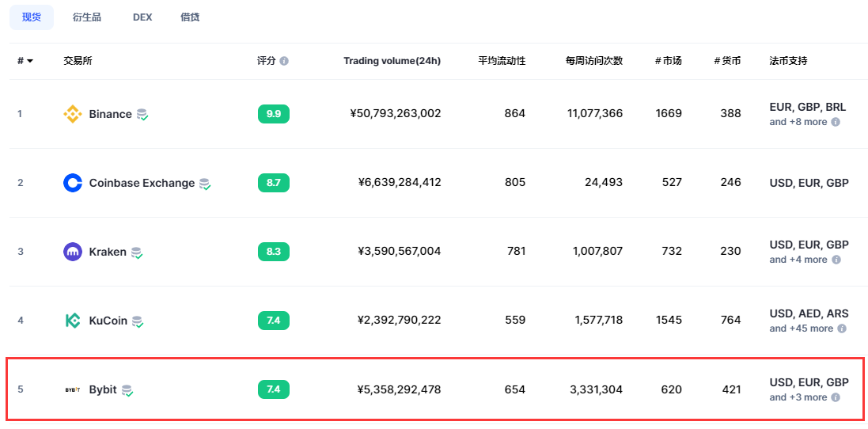
Task: Click Binance's 'and +8 more' link
Action: click(798, 122)
